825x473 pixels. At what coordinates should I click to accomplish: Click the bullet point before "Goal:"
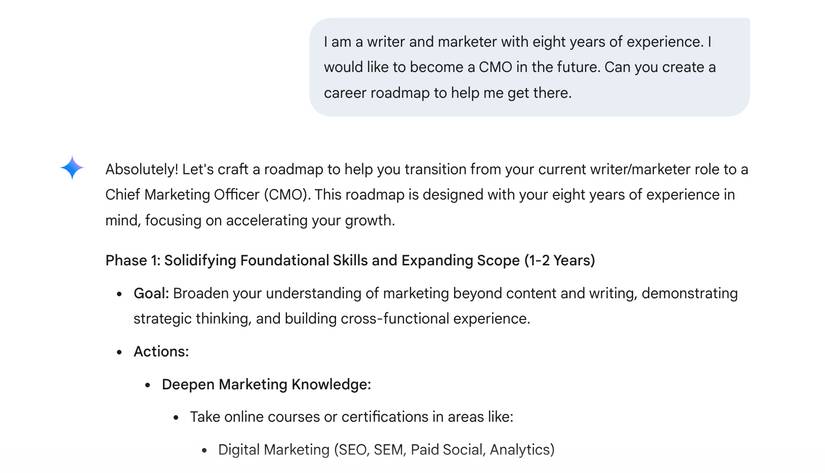[120, 294]
